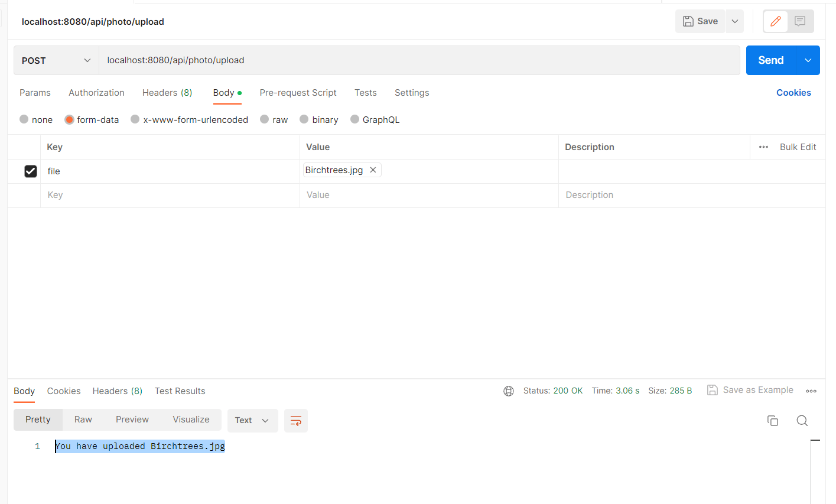Click the empty Value placeholder field

pos(429,195)
